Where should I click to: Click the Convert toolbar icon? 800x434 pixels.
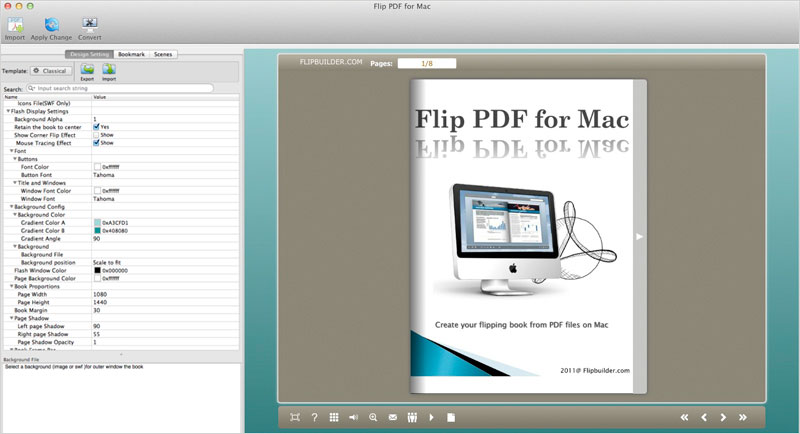point(90,25)
